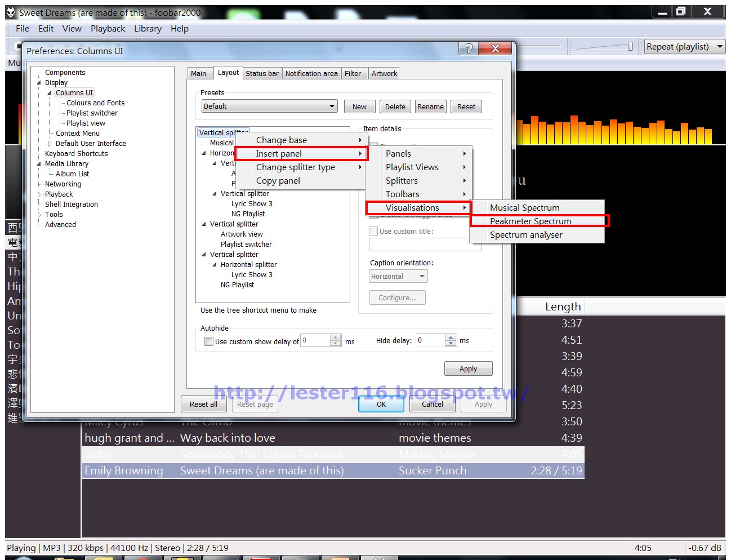
Task: Open the File menu
Action: pos(23,29)
